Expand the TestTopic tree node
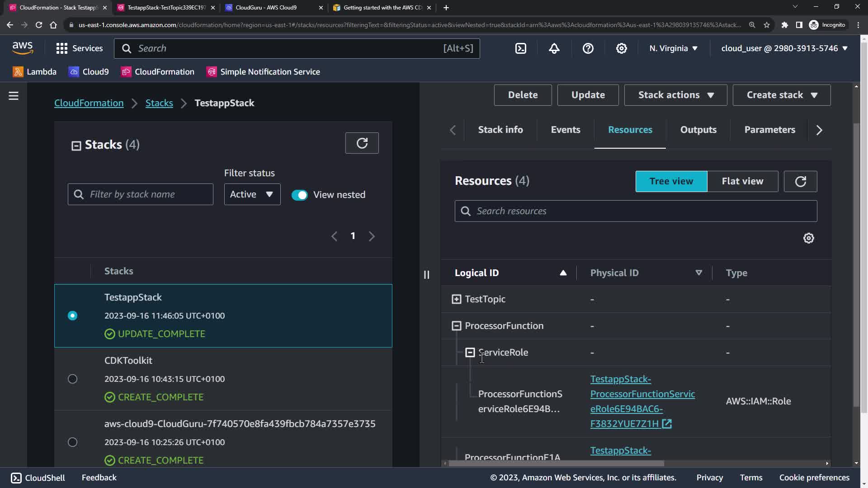868x488 pixels. pyautogui.click(x=457, y=299)
